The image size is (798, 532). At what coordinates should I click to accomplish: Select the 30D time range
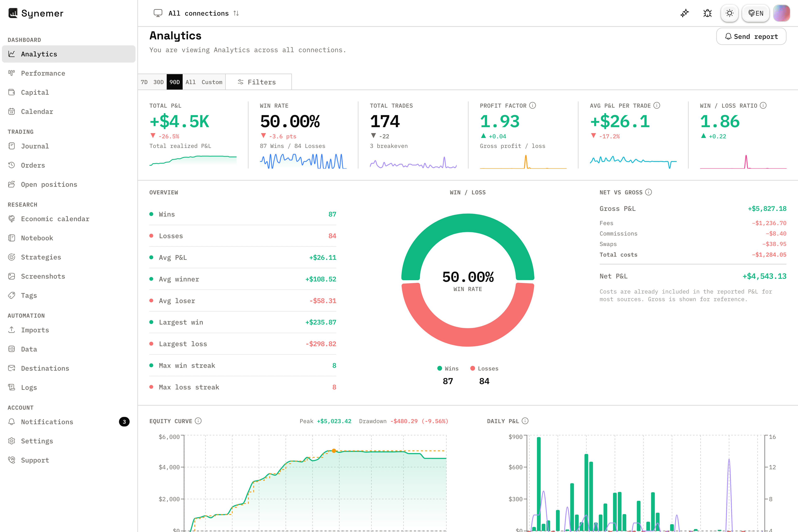point(158,82)
